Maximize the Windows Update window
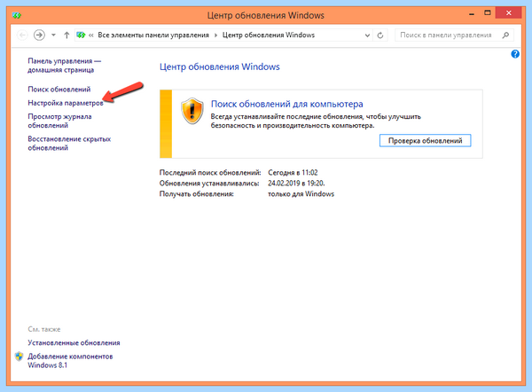 pos(488,13)
